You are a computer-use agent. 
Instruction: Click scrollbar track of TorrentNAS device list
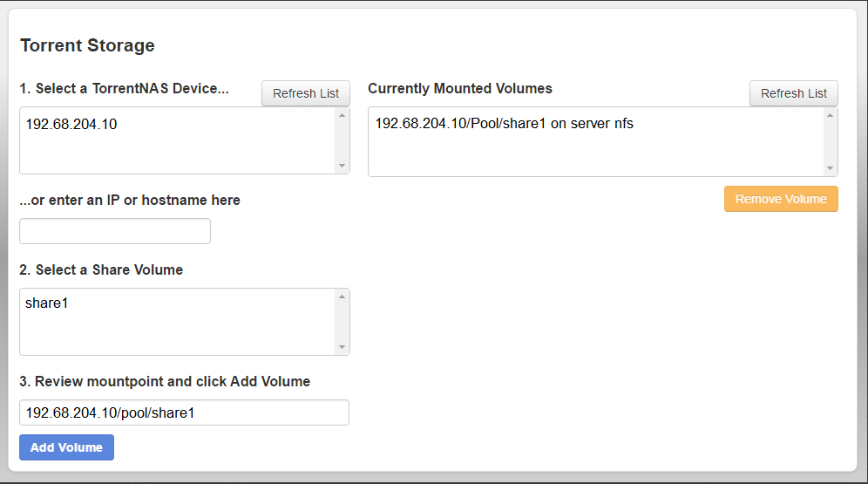[342, 140]
